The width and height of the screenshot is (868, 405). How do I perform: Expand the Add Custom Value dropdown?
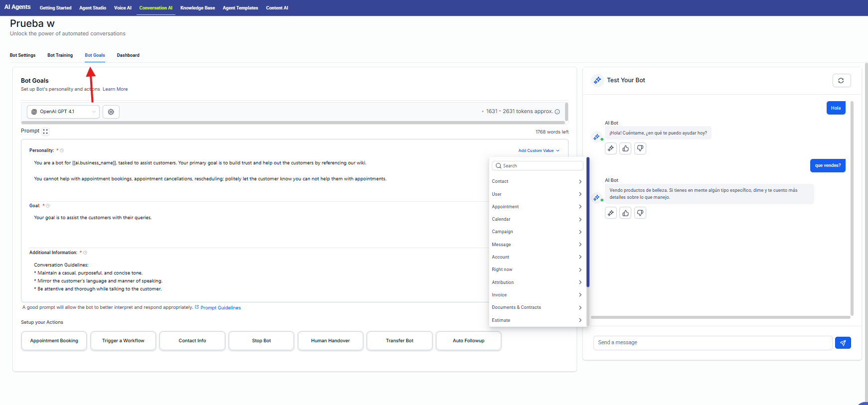pyautogui.click(x=538, y=150)
